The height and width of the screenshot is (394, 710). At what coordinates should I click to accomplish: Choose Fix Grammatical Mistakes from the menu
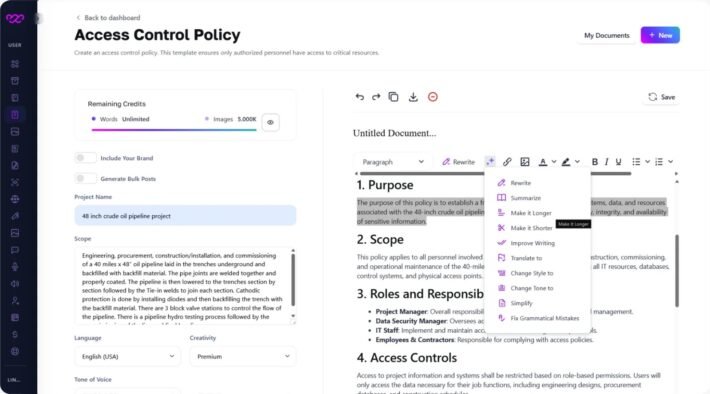(537, 318)
